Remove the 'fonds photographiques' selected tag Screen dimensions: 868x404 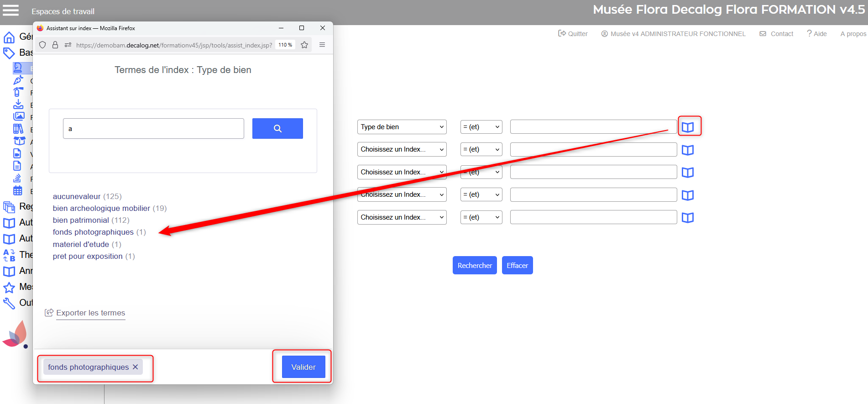coord(136,367)
